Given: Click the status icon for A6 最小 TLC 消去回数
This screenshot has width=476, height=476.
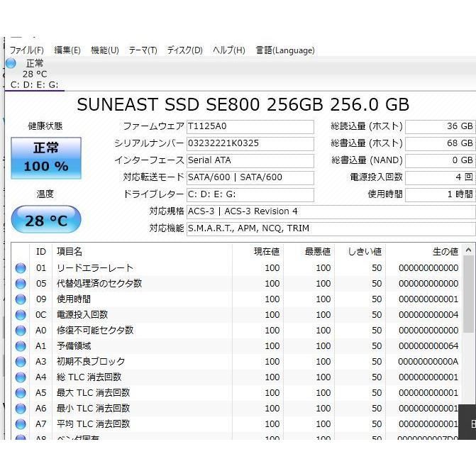Looking at the screenshot, I should point(21,409).
